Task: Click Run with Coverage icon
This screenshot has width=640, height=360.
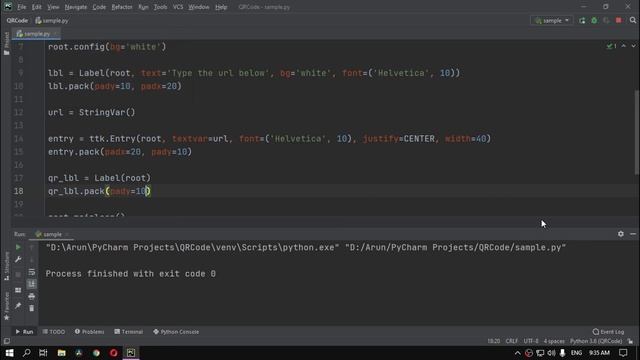Action: point(606,20)
